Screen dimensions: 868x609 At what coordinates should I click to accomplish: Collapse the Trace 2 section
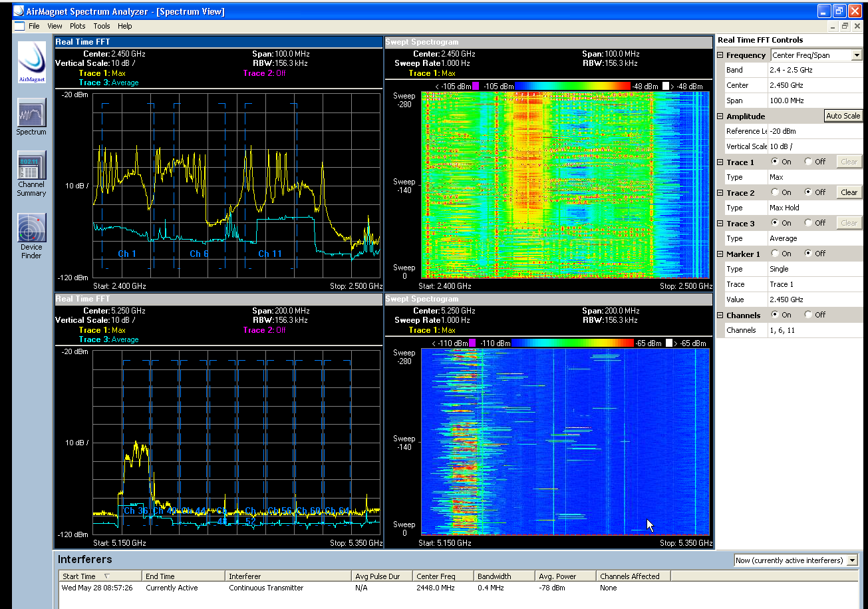pos(720,193)
